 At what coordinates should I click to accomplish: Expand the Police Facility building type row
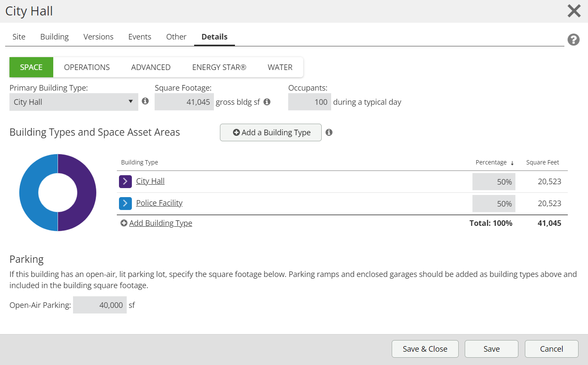click(125, 203)
